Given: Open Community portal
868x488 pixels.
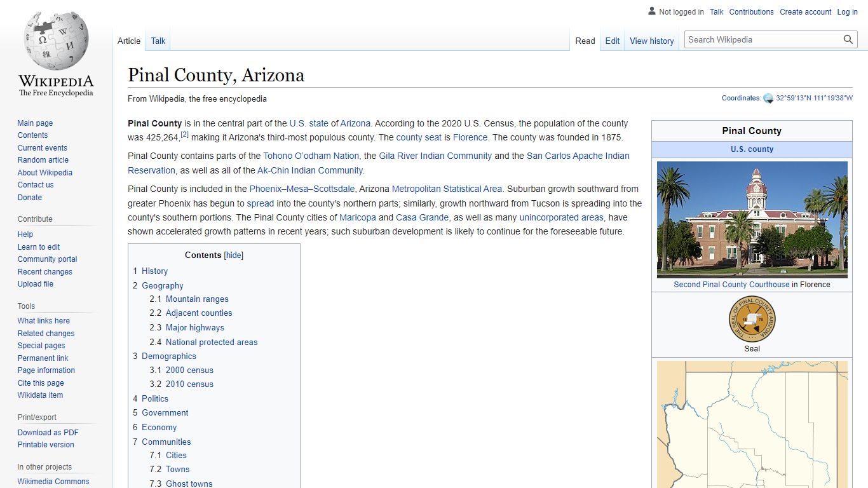Looking at the screenshot, I should pos(47,259).
